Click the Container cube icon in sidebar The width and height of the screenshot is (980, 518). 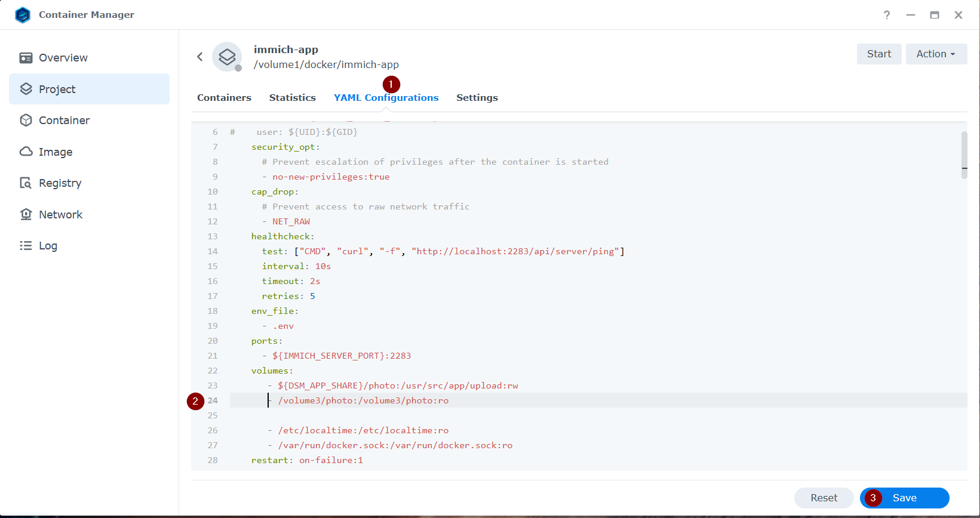point(26,120)
